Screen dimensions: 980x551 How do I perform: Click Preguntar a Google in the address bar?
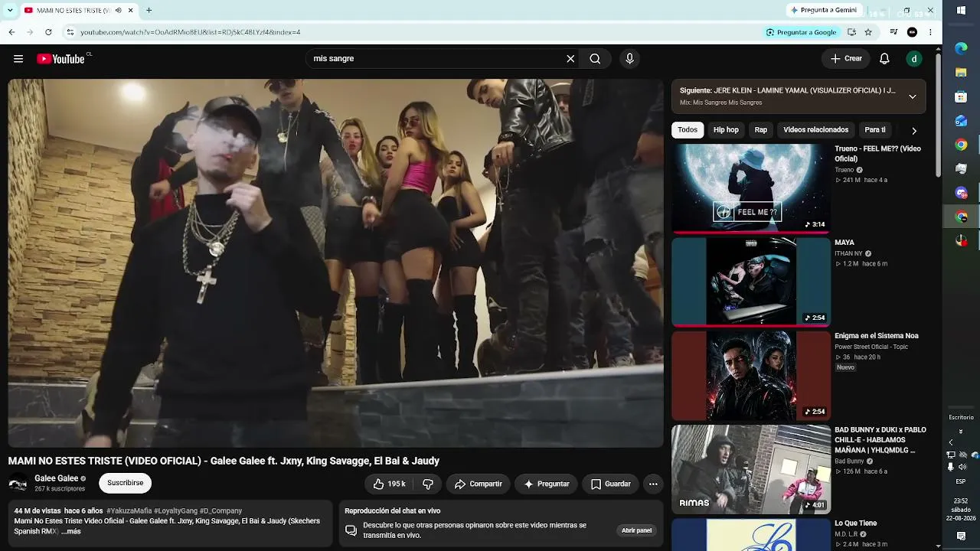point(802,32)
